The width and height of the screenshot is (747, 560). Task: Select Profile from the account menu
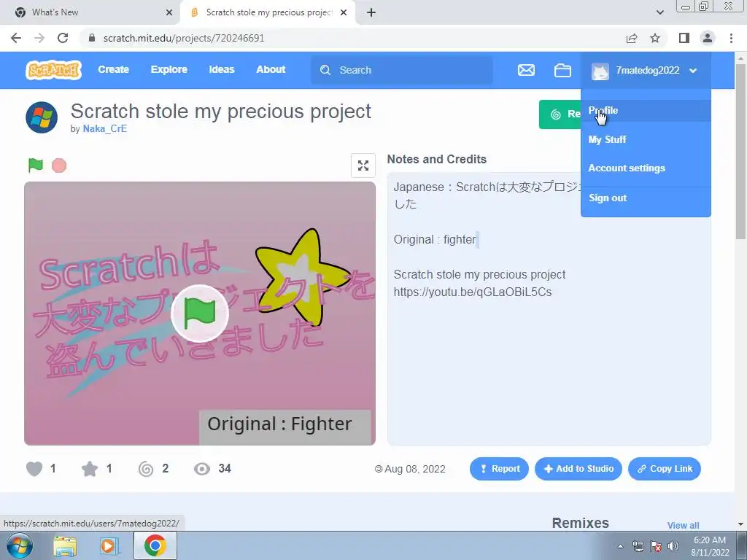(646, 111)
